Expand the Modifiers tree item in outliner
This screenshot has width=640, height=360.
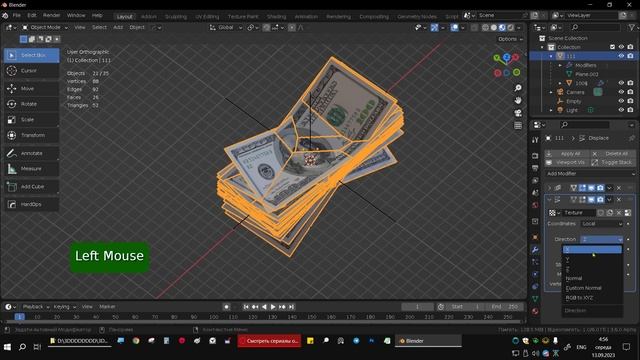[560, 65]
